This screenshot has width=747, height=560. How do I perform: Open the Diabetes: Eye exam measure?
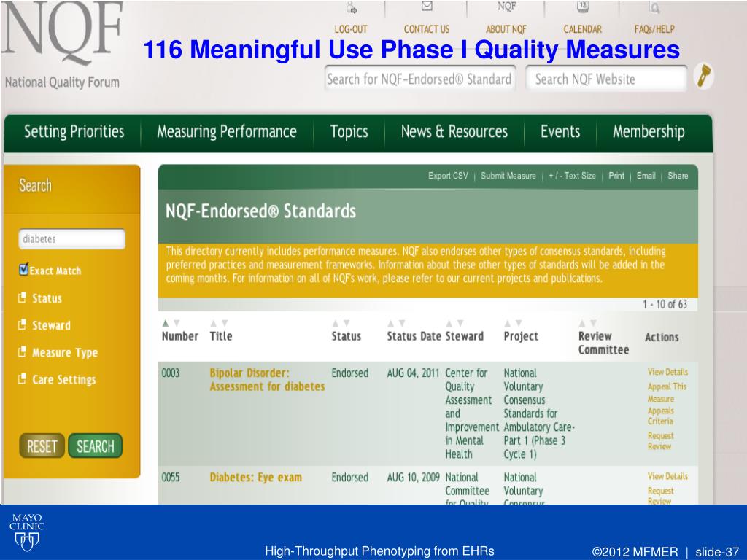[x=256, y=477]
